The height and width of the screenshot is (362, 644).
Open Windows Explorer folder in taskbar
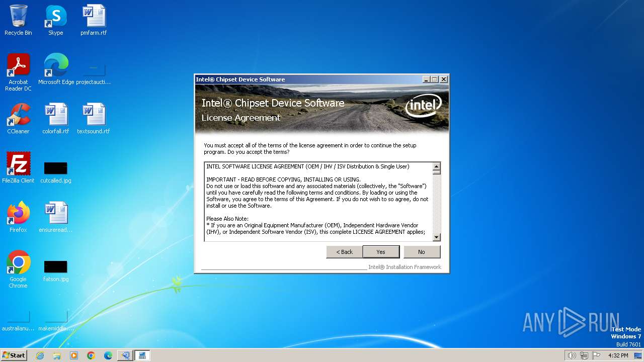tap(57, 355)
